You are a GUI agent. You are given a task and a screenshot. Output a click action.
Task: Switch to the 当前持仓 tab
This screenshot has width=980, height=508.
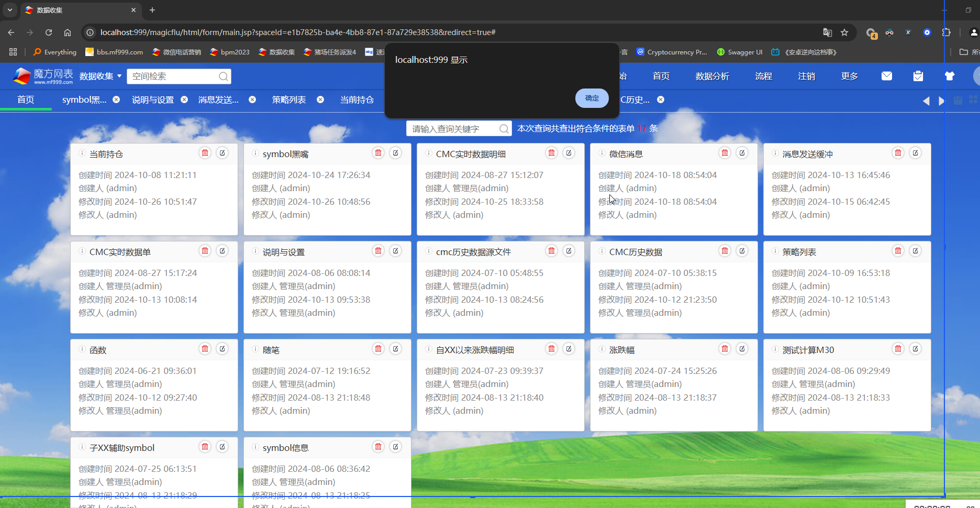click(x=357, y=100)
